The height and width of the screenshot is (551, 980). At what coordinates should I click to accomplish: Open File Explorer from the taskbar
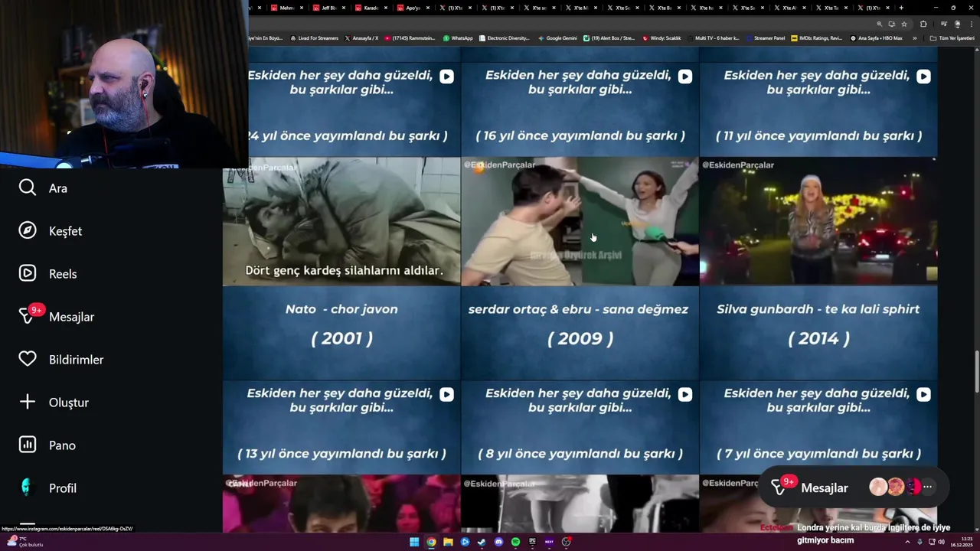(x=448, y=542)
